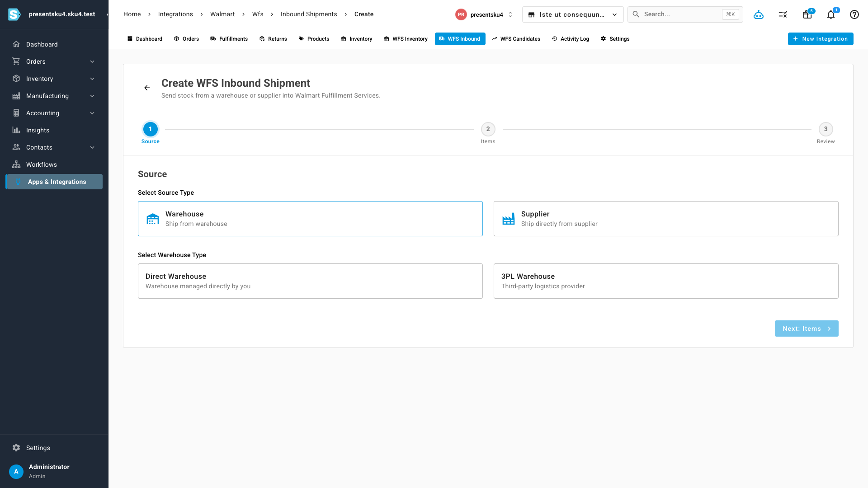
Task: Open Workflows in the sidebar
Action: pos(54,164)
